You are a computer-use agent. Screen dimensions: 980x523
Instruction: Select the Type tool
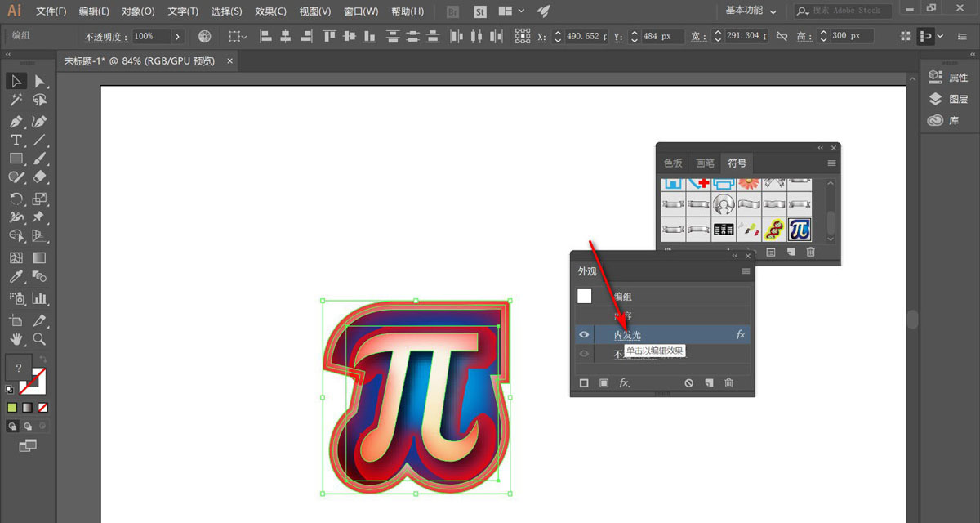coord(16,140)
